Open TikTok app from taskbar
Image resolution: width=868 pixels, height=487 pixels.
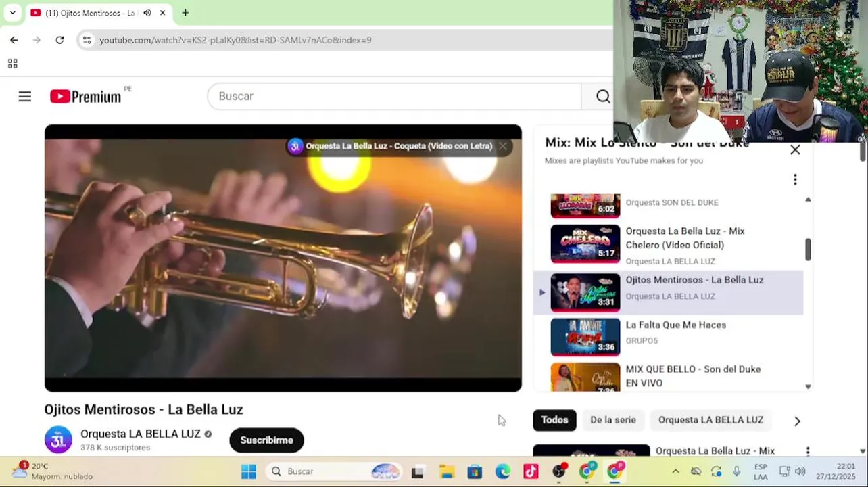tap(531, 471)
